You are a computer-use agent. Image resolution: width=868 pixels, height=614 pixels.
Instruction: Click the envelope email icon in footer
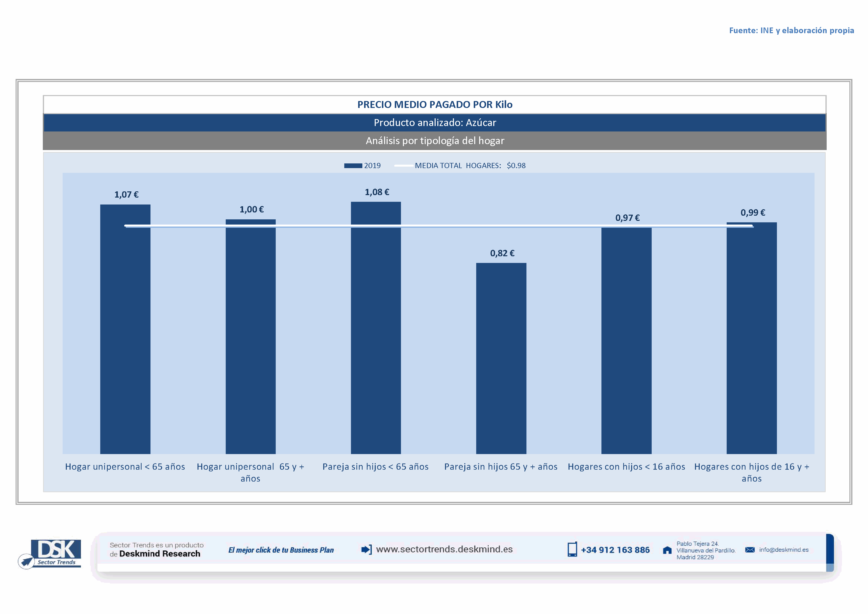(750, 550)
